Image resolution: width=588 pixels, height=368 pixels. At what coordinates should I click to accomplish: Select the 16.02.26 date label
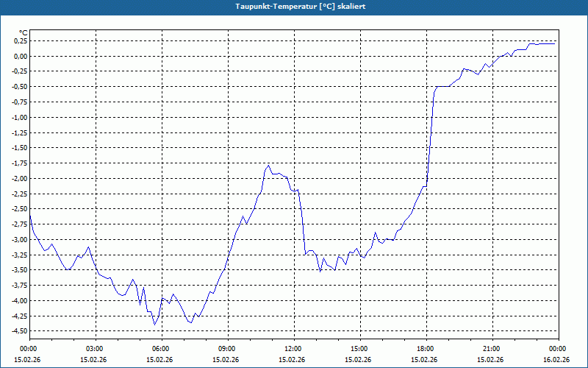tap(556, 359)
